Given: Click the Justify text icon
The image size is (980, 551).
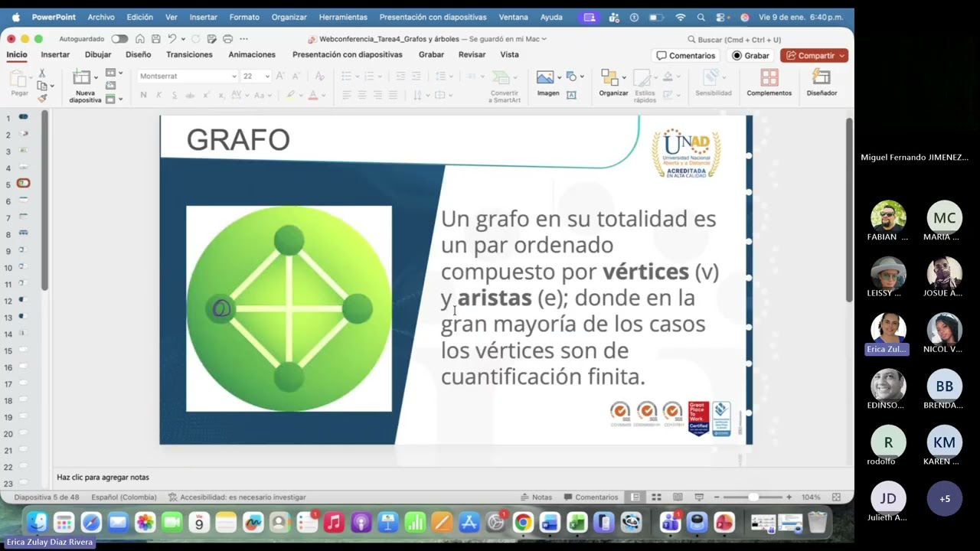Looking at the screenshot, I should 393,95.
